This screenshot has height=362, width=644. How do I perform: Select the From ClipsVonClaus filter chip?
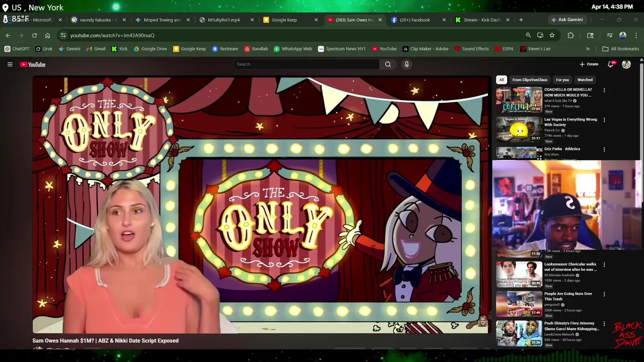(530, 79)
